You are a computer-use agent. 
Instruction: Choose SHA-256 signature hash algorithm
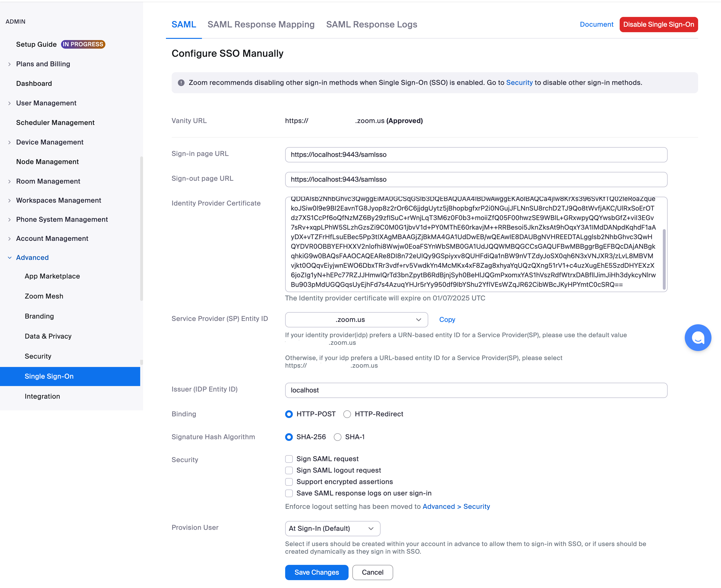[x=289, y=437]
